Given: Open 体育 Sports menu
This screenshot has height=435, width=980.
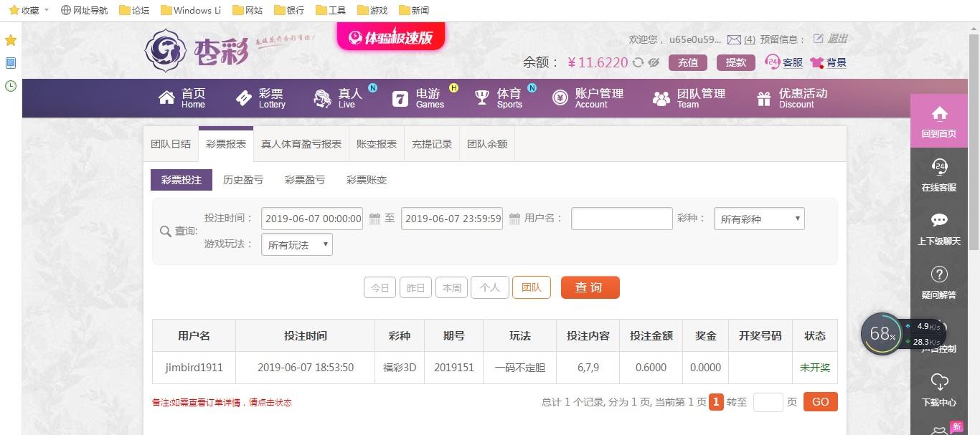Looking at the screenshot, I should click(x=499, y=98).
